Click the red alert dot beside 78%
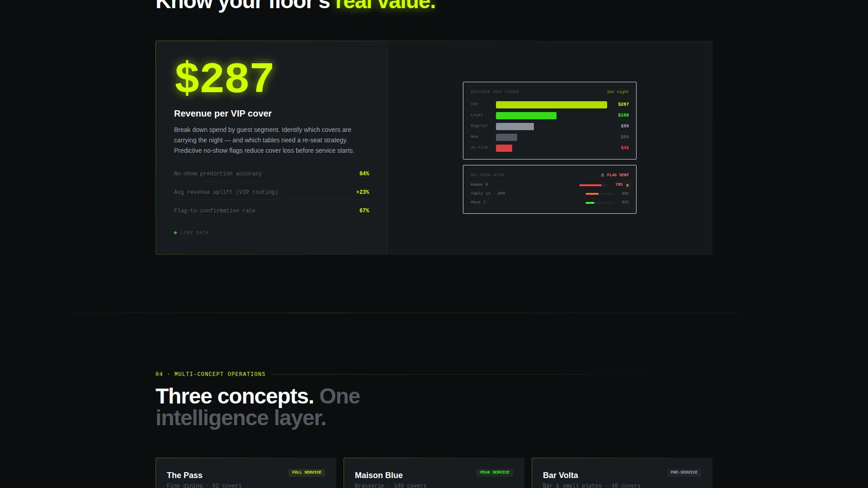Image resolution: width=868 pixels, height=488 pixels. click(x=627, y=185)
